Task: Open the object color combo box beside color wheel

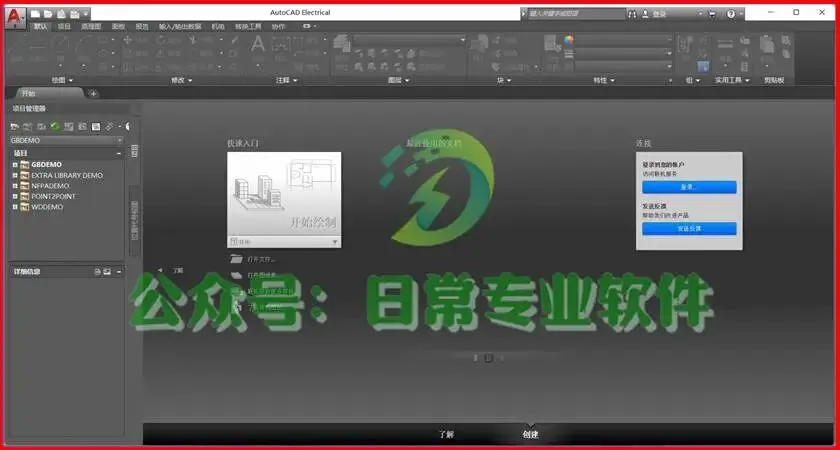Action: tap(624, 40)
